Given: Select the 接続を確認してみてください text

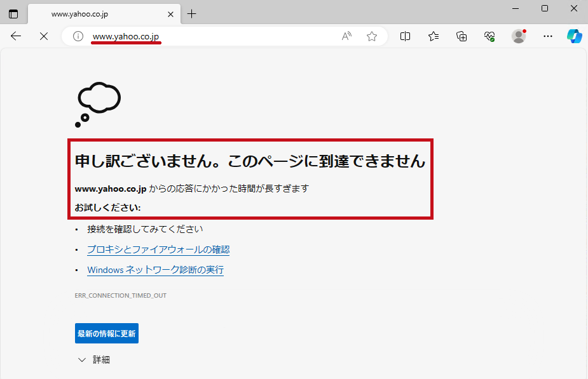Looking at the screenshot, I should pos(145,229).
